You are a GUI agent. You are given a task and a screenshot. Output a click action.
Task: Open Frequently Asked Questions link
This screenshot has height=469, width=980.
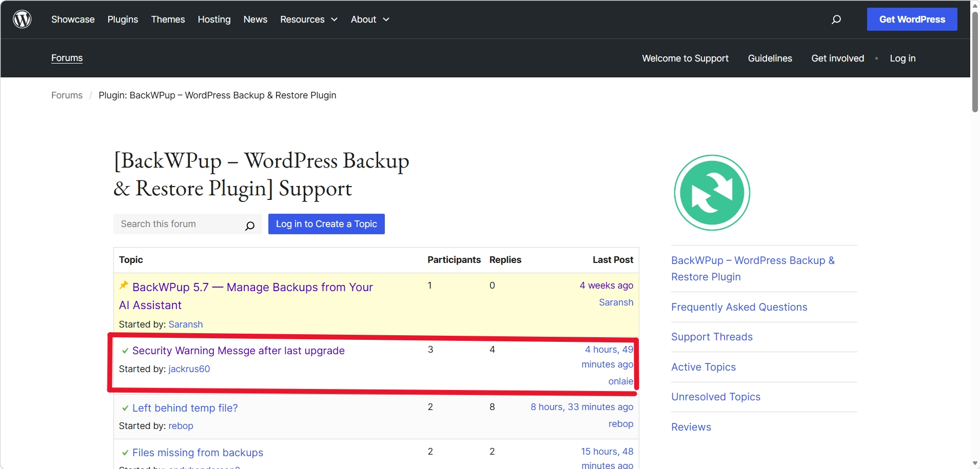click(x=739, y=307)
